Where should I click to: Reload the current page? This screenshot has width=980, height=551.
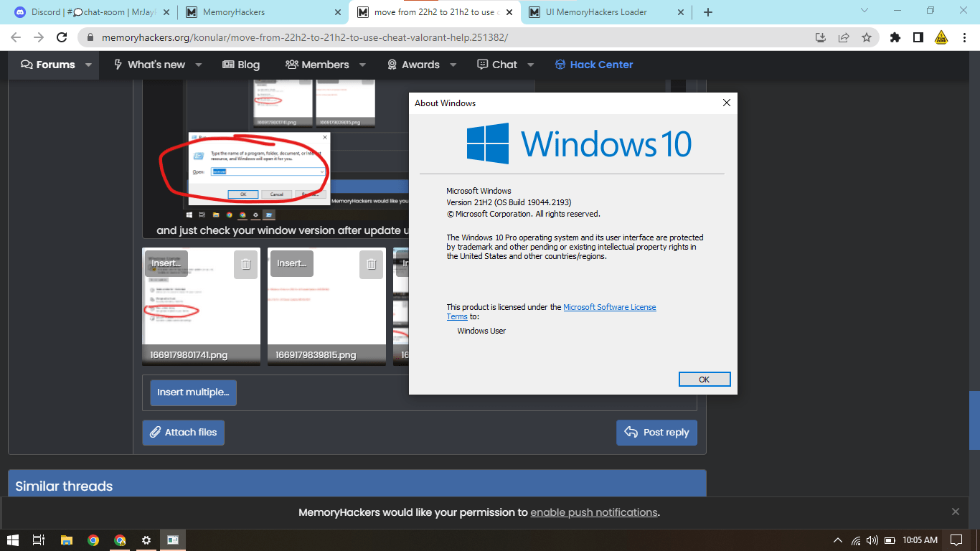tap(62, 37)
